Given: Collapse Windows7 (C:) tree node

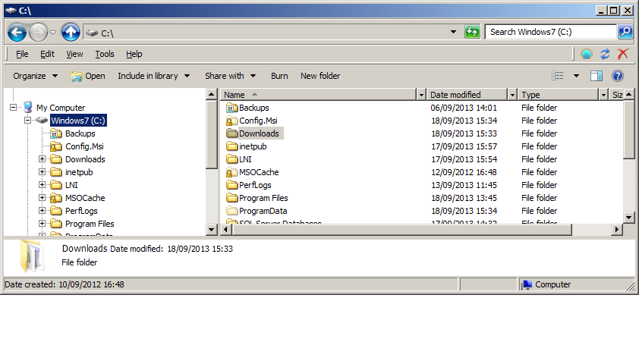Looking at the screenshot, I should [27, 120].
